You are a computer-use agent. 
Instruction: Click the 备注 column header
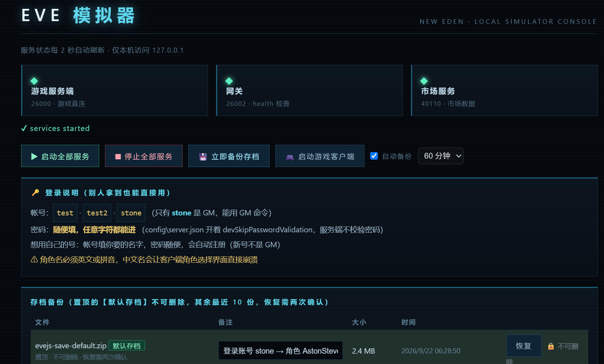pyautogui.click(x=225, y=322)
